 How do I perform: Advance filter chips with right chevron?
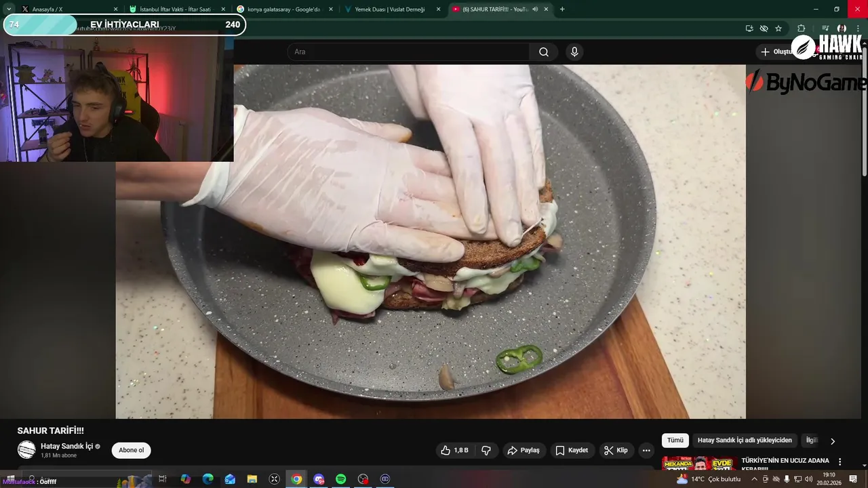click(833, 441)
